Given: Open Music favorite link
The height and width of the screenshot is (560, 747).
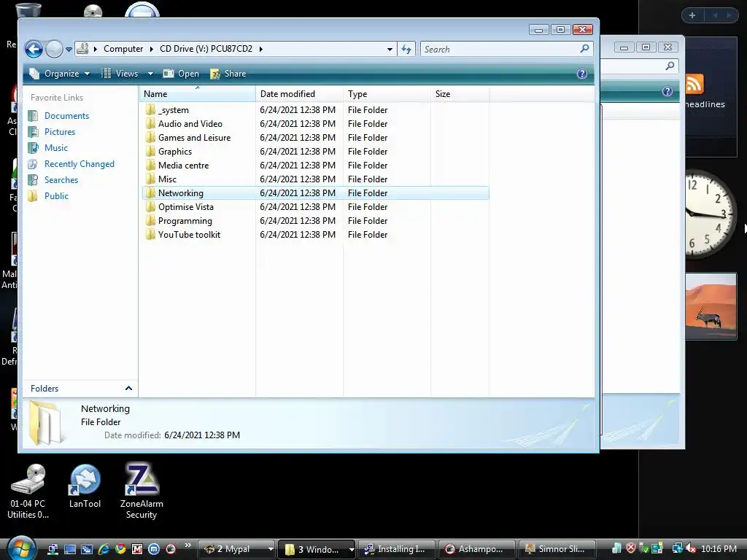Looking at the screenshot, I should pos(55,148).
